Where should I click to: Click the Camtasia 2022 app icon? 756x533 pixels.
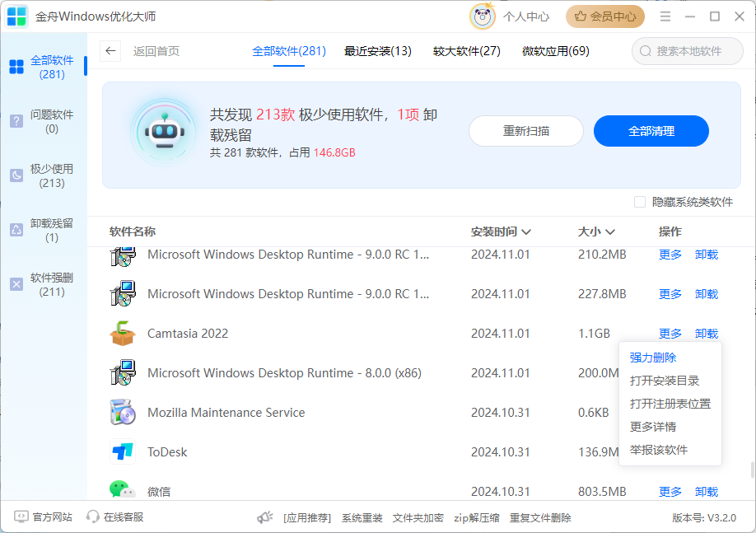[123, 334]
